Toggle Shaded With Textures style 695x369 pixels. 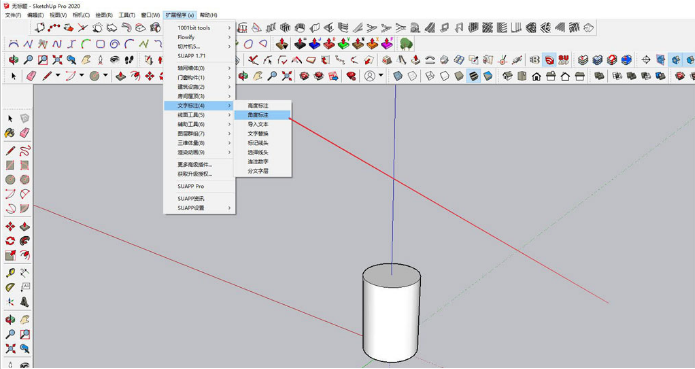click(x=474, y=76)
